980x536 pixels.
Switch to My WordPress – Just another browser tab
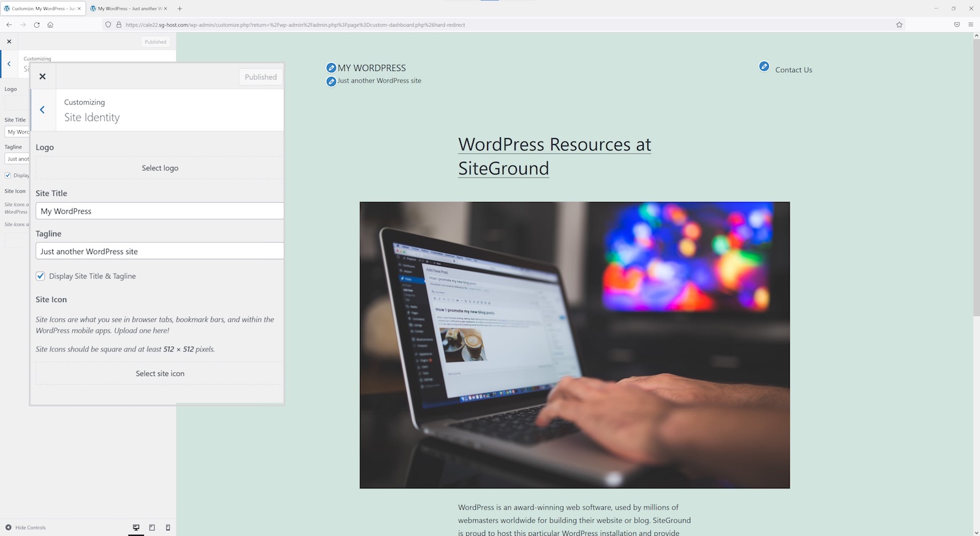129,9
